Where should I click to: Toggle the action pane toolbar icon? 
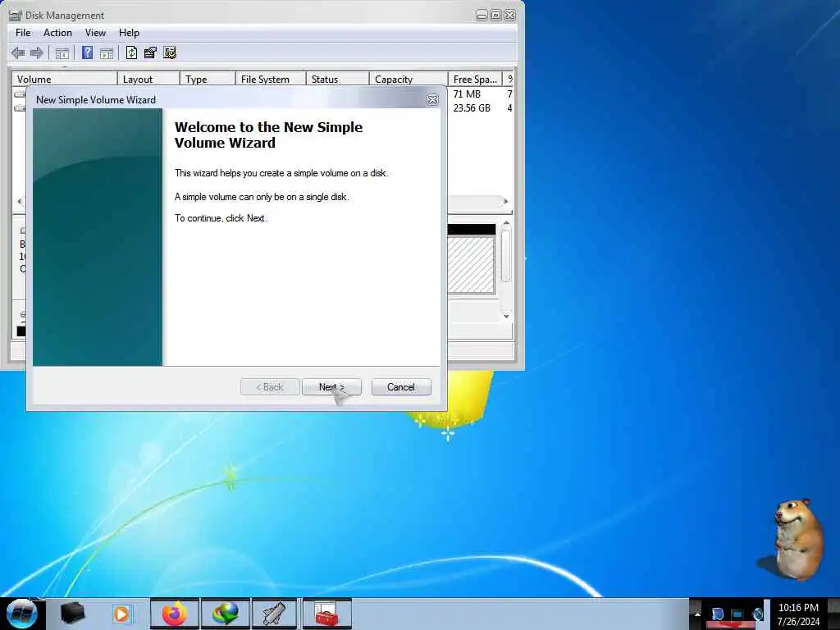click(106, 52)
